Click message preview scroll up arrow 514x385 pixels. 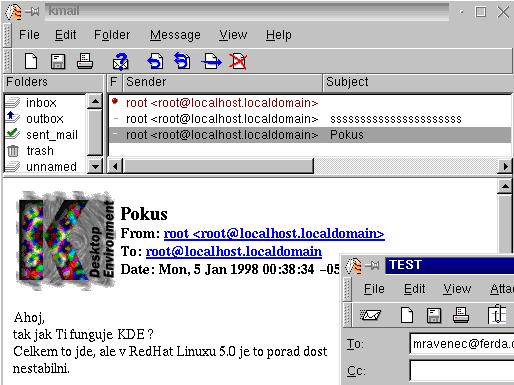[x=505, y=186]
